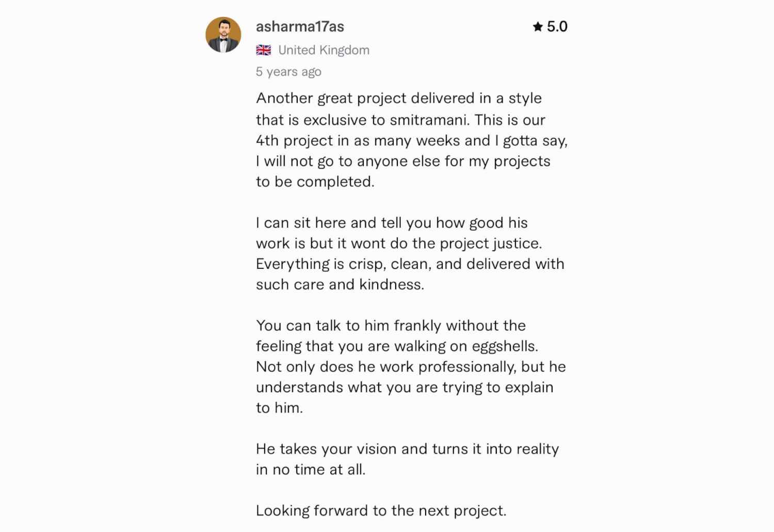The height and width of the screenshot is (532, 774).
Task: Select the United Kingdom country label
Action: pos(324,50)
